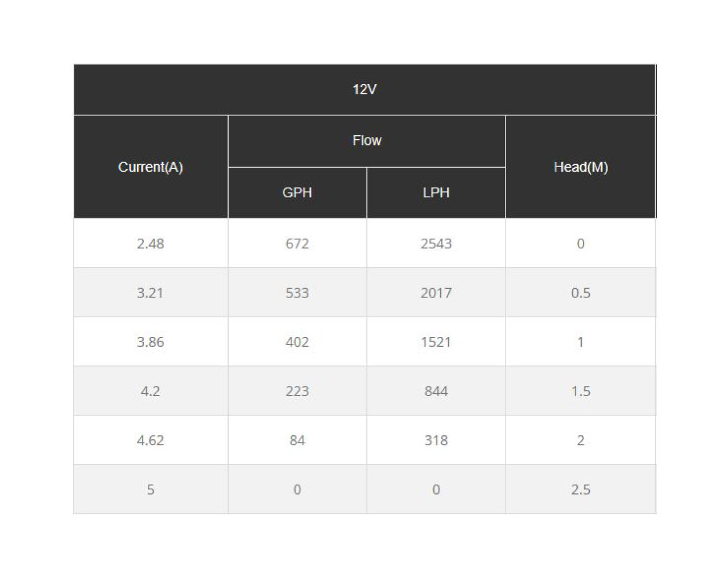Select the Current(A) column header
The image size is (728, 582).
point(151,167)
